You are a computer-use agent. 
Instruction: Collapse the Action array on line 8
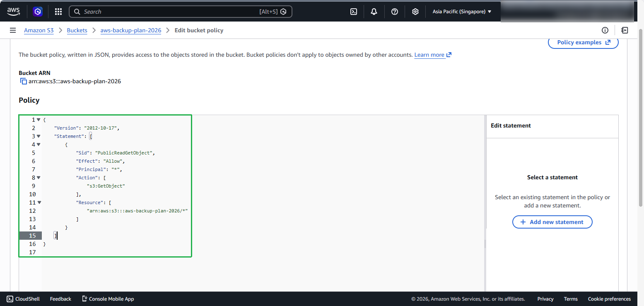coord(39,178)
